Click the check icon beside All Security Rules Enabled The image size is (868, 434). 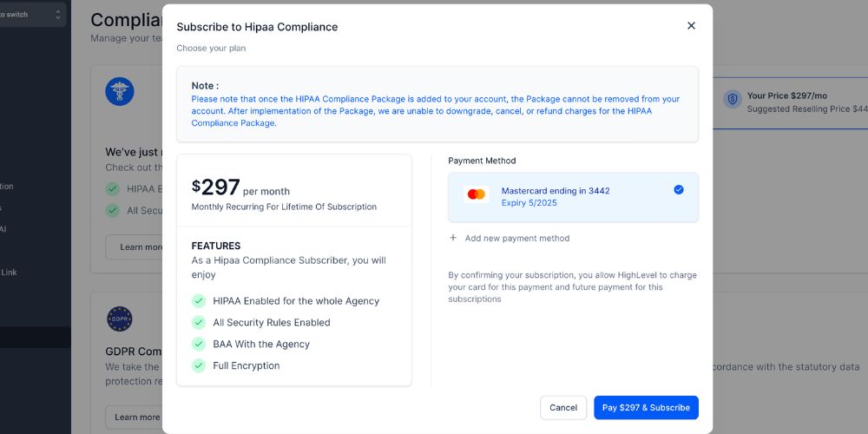point(199,322)
